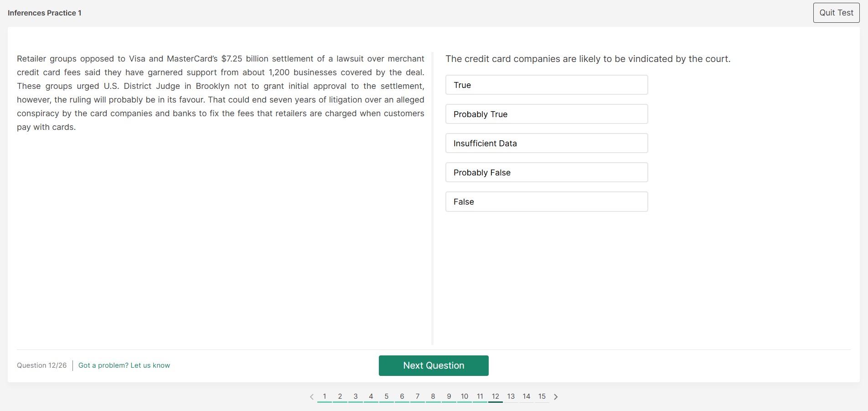This screenshot has width=868, height=411.
Task: Click the 'Inferences Practice 1' title
Action: [45, 13]
